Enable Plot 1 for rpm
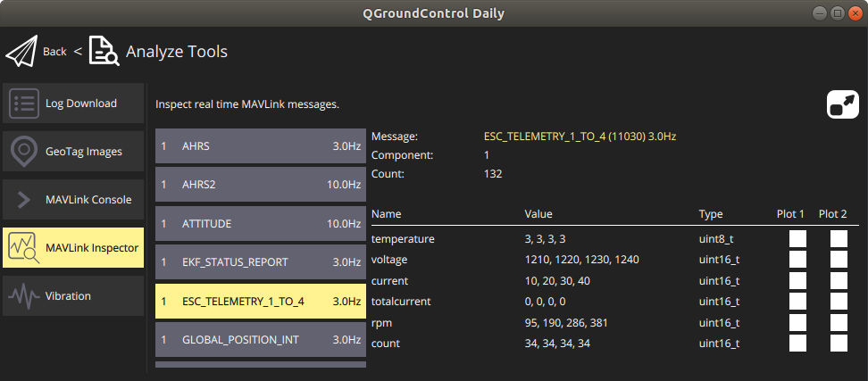Screen dimensions: 868x381 [x=797, y=322]
